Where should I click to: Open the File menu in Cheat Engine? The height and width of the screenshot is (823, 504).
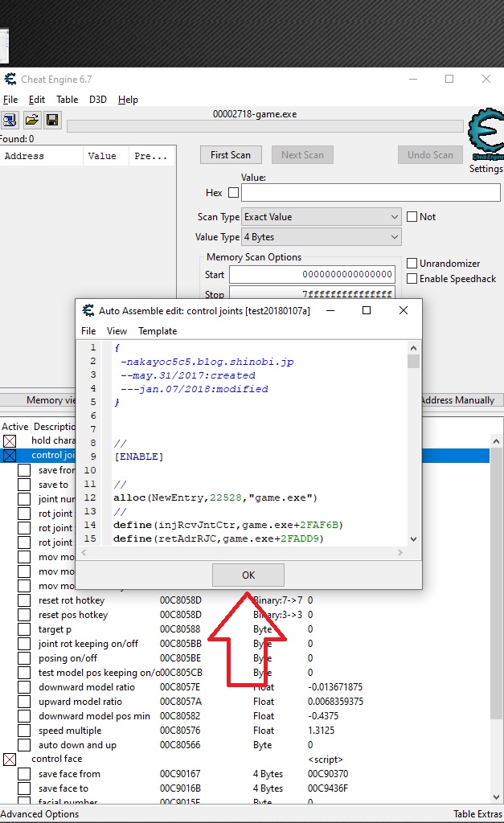pos(10,99)
